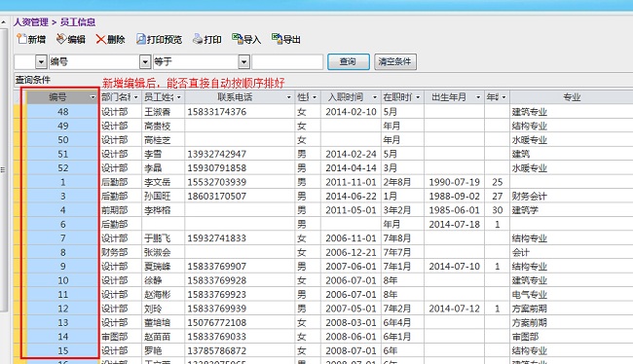Click the red X 删除 (delete) icon
This screenshot has height=364, width=633.
pos(100,39)
